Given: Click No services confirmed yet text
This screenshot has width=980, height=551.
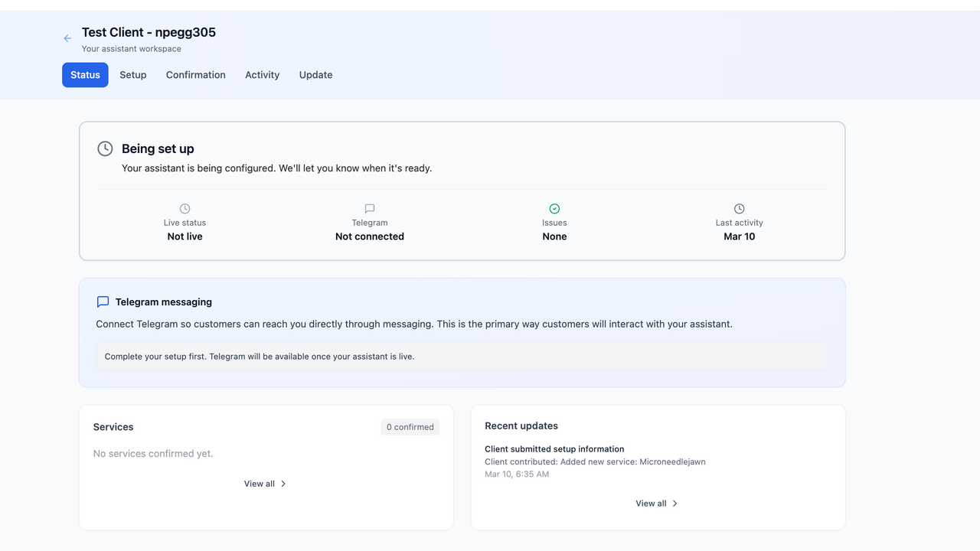Looking at the screenshot, I should [x=153, y=454].
